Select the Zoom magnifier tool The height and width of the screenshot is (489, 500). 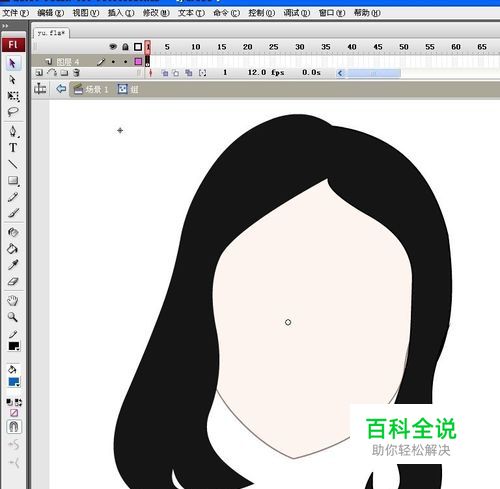tap(13, 317)
